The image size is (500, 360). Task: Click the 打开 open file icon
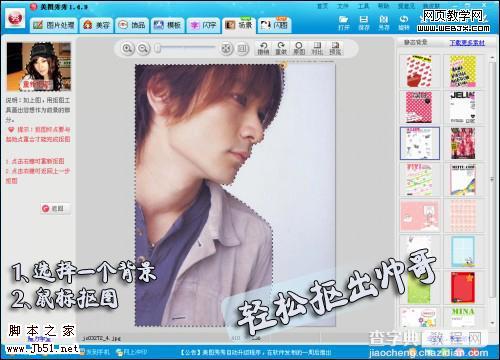[343, 23]
